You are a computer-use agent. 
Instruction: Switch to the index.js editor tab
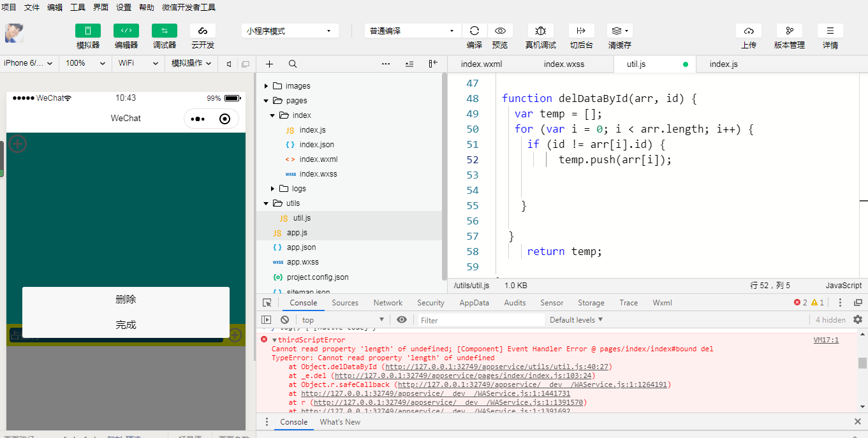click(x=723, y=64)
